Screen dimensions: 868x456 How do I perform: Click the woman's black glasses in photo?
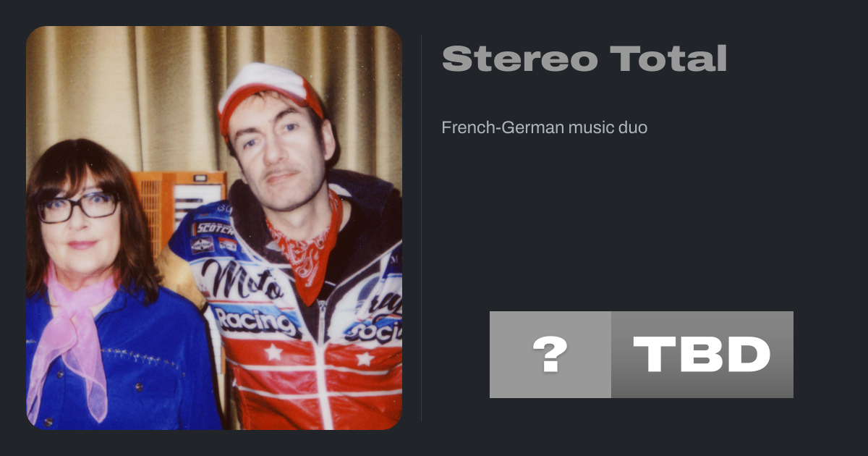[x=78, y=207]
